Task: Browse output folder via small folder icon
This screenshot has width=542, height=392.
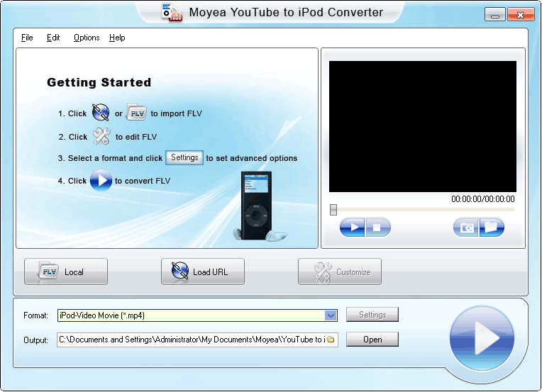Action: (x=331, y=340)
